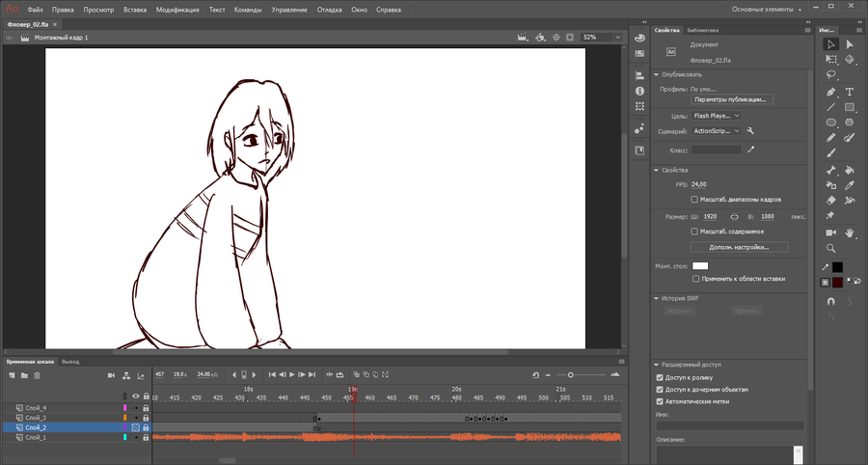The image size is (868, 465).
Task: Uncheck Доступ к ролику
Action: pos(660,377)
